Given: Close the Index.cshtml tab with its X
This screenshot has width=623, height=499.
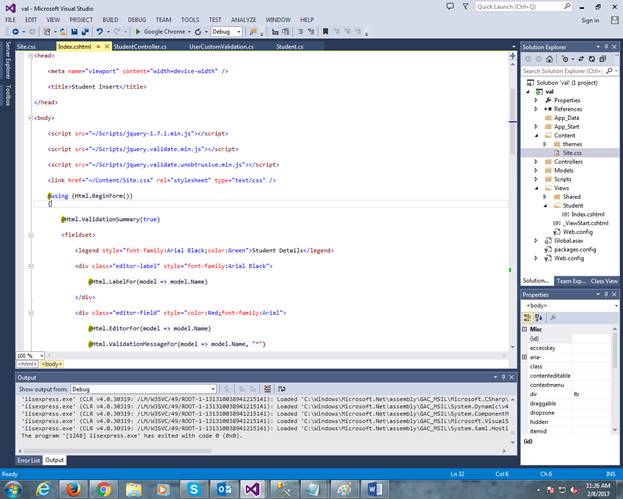Looking at the screenshot, I should point(106,46).
